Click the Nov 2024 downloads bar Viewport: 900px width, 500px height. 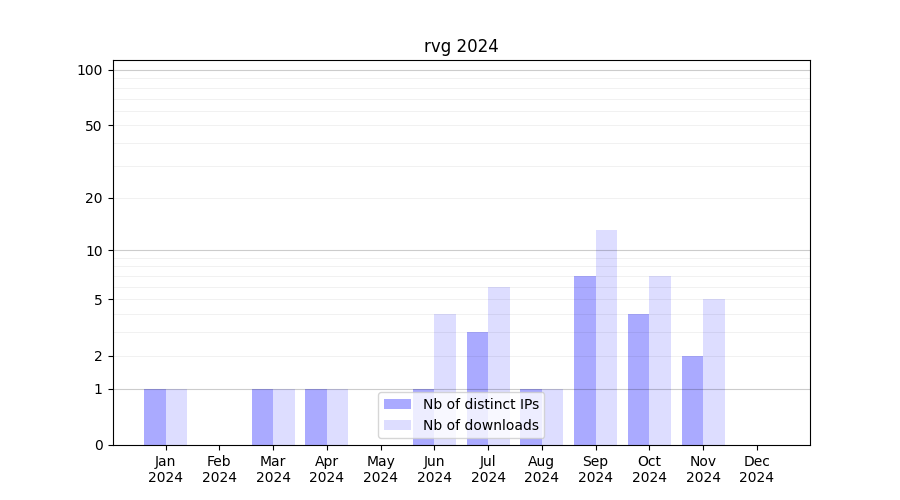pyautogui.click(x=714, y=371)
